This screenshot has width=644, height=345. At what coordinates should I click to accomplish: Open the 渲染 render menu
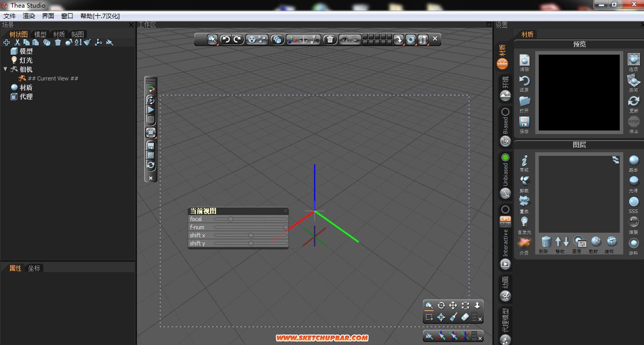pos(29,16)
